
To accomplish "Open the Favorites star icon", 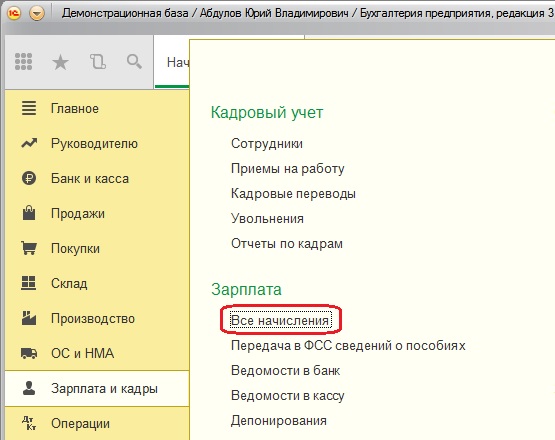I will (x=61, y=62).
